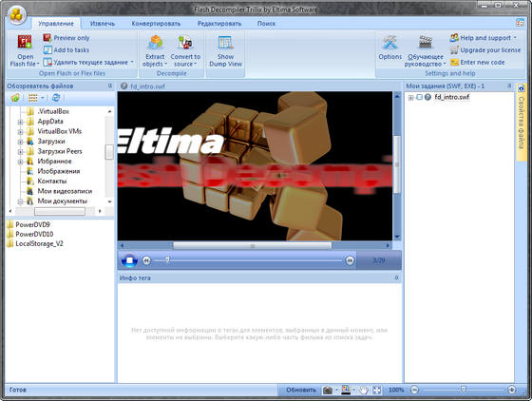
Task: Expand the fd_intro.swf task node
Action: 410,98
